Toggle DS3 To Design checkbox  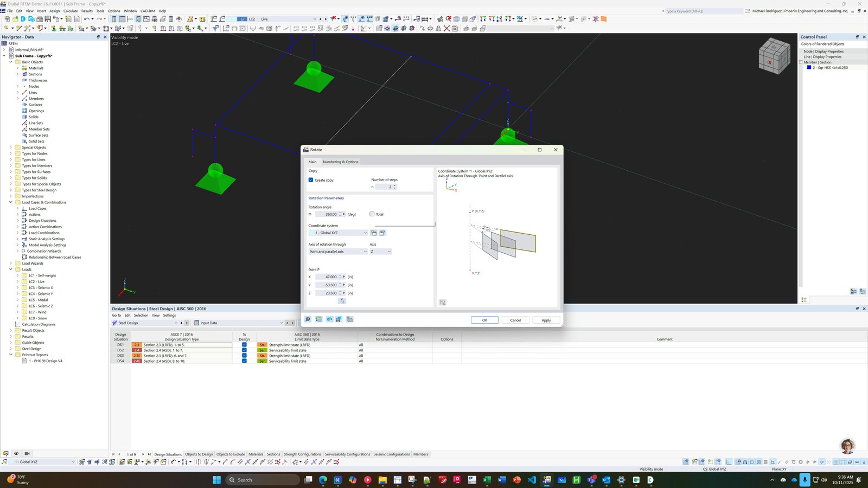coord(244,356)
